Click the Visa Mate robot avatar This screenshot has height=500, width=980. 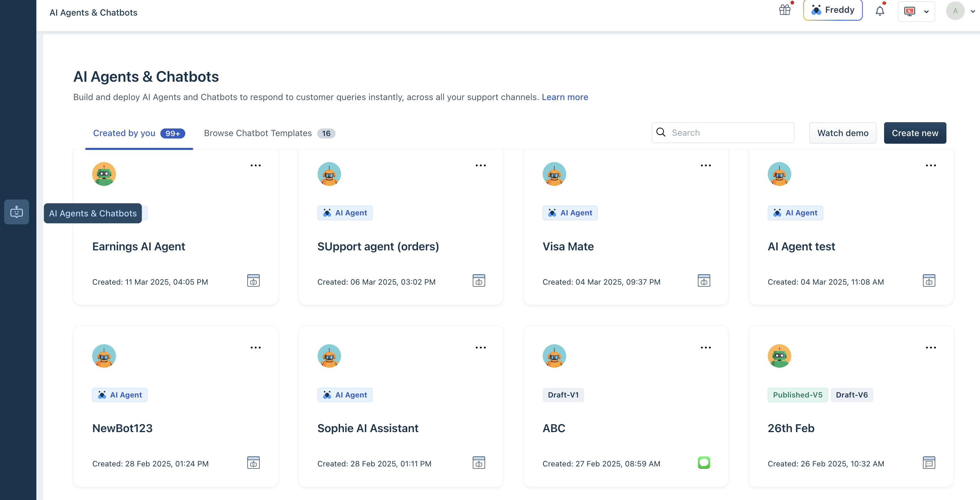(x=554, y=174)
